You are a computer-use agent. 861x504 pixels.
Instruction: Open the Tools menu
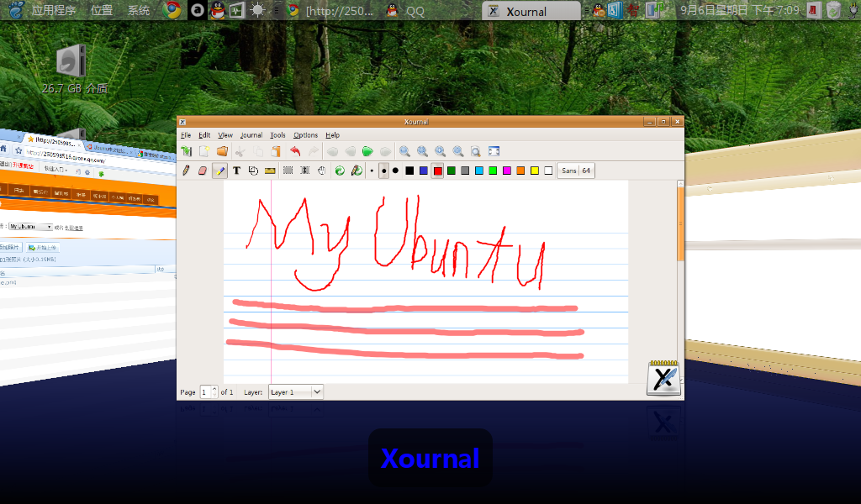[277, 135]
